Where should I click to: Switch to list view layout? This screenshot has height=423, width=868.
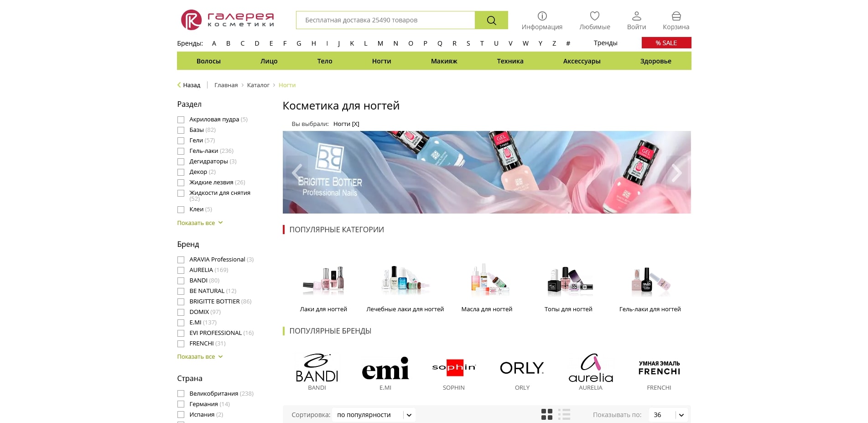[x=564, y=414]
